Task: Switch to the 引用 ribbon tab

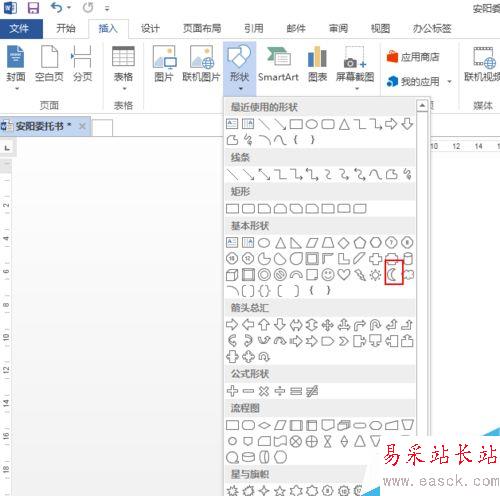Action: pyautogui.click(x=254, y=29)
